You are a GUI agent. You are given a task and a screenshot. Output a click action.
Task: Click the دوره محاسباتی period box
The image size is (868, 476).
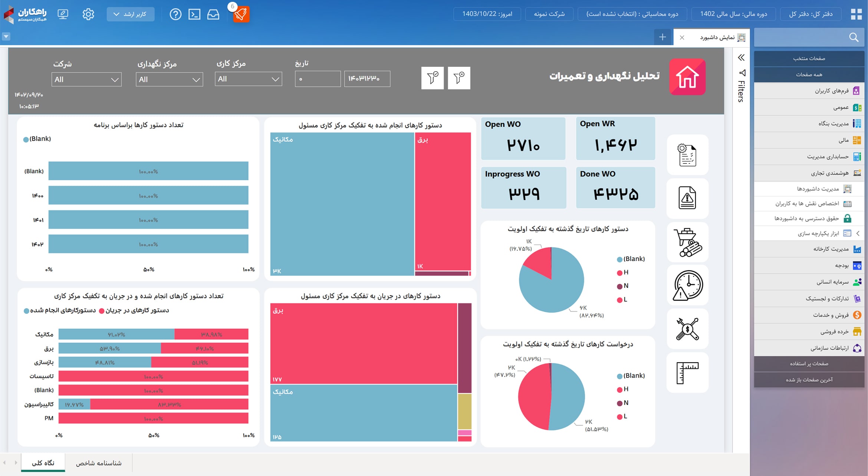pyautogui.click(x=632, y=14)
